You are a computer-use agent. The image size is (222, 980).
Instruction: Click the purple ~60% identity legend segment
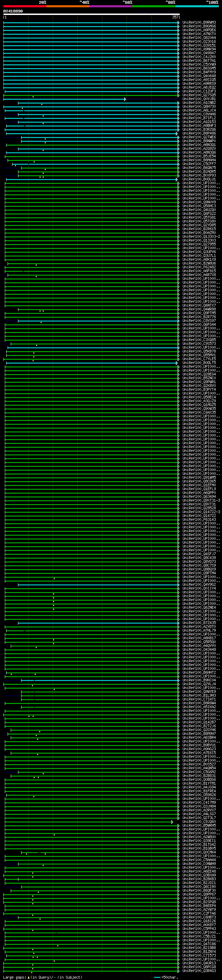tap(111, 6)
